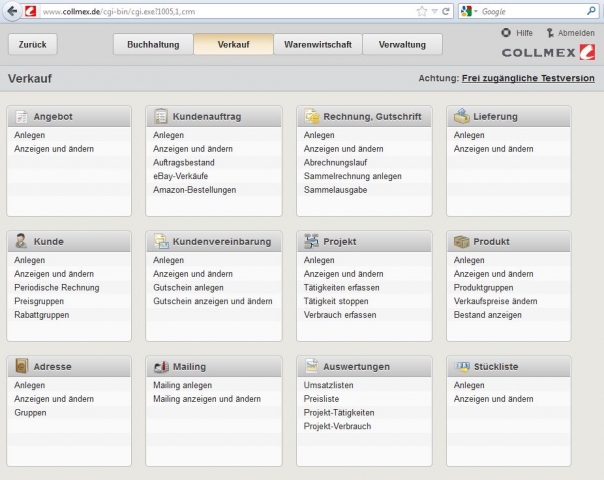
Task: Click the Auswertungen panel icon
Action: click(x=311, y=366)
